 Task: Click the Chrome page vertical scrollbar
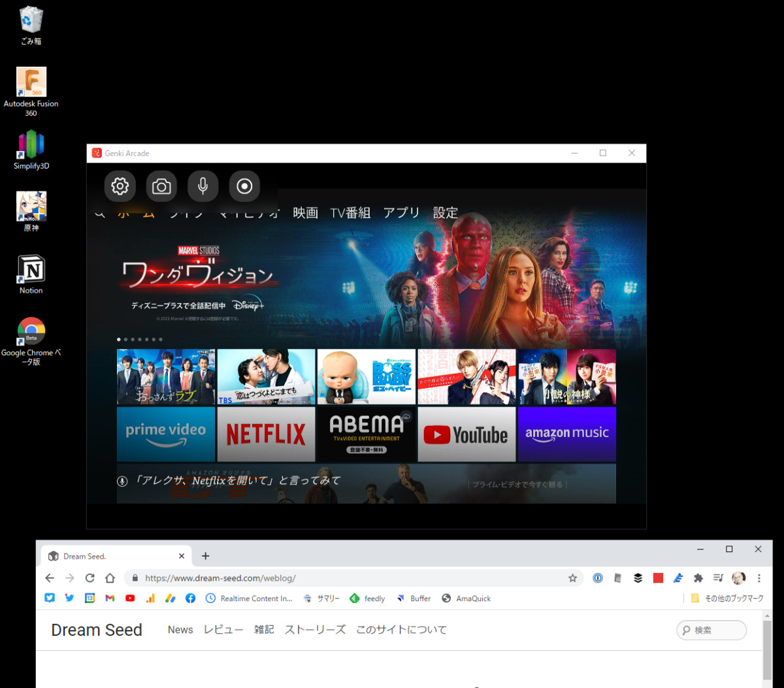pos(768,649)
